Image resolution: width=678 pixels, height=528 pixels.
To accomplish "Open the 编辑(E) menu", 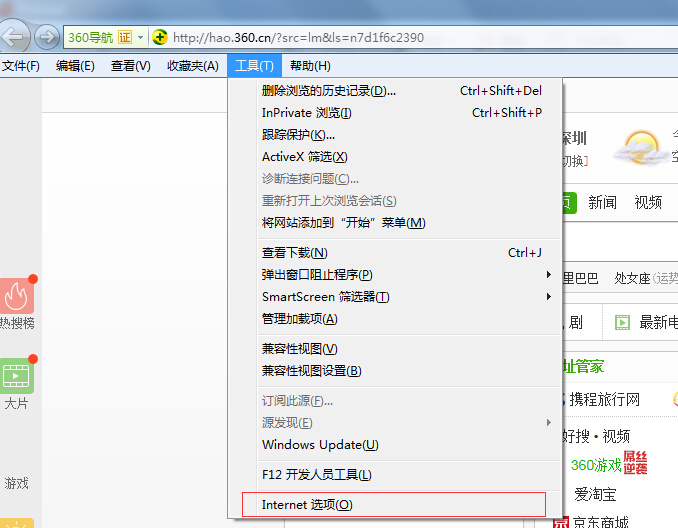I will click(75, 66).
